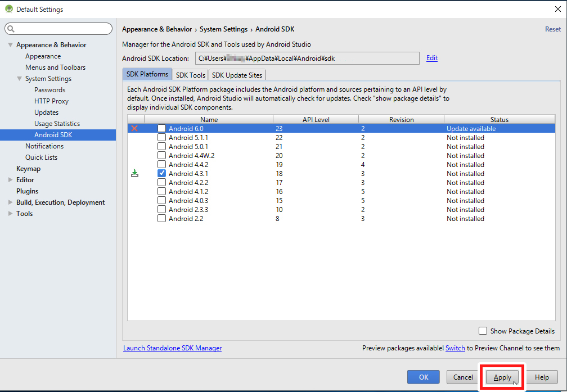The height and width of the screenshot is (392, 567).
Task: Check the Android 5.0.1 checkbox
Action: coord(161,146)
